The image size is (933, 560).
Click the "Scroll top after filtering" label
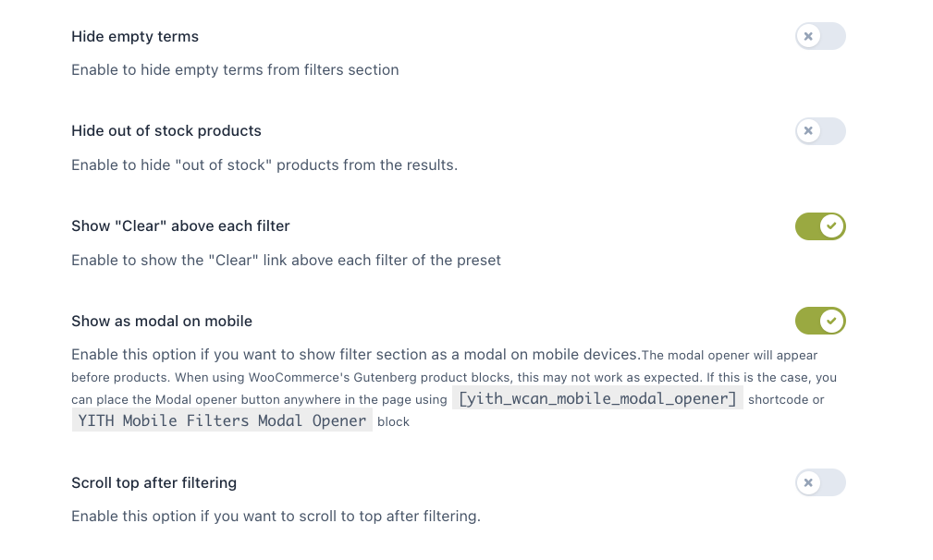pyautogui.click(x=153, y=483)
